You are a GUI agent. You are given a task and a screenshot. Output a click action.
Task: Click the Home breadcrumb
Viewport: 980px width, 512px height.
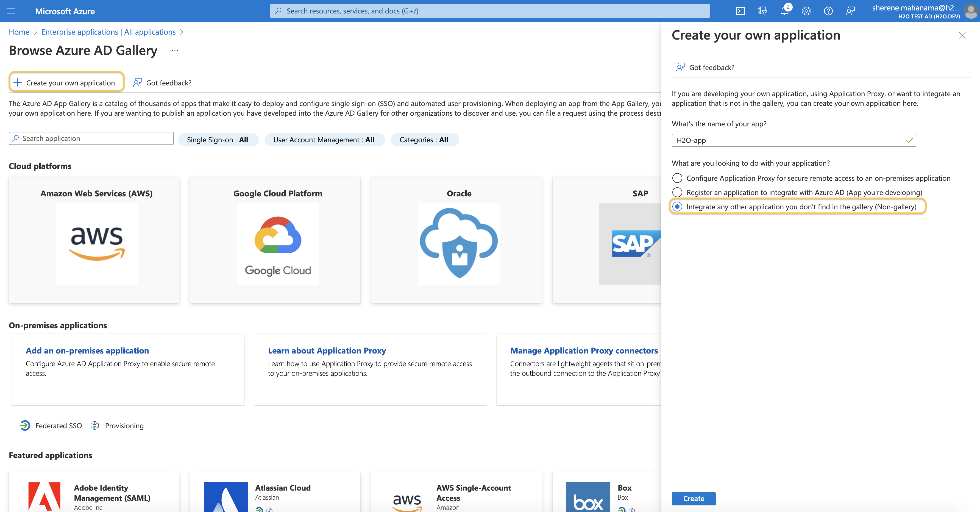19,32
